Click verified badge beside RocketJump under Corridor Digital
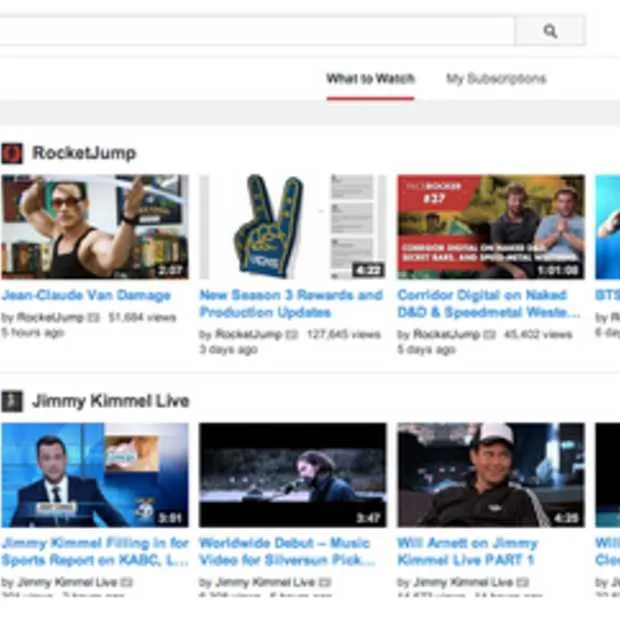The height and width of the screenshot is (620, 620). click(490, 335)
